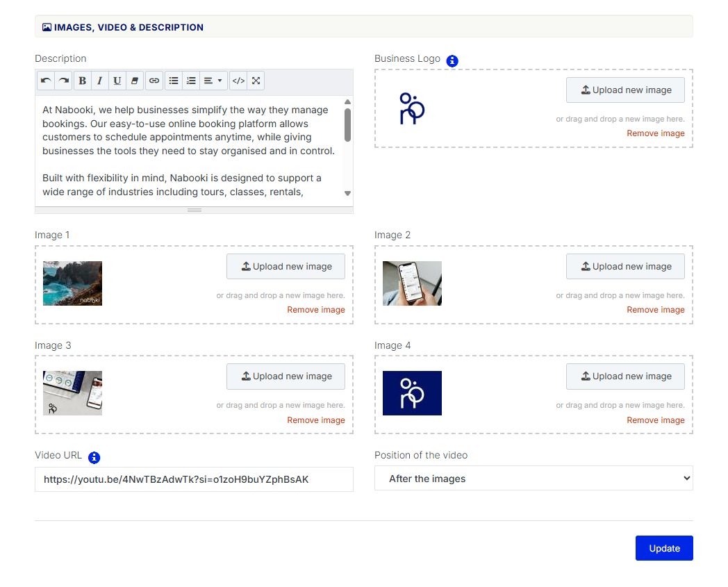Image resolution: width=728 pixels, height=587 pixels.
Task: Remove the image in Image 2
Action: coord(655,310)
